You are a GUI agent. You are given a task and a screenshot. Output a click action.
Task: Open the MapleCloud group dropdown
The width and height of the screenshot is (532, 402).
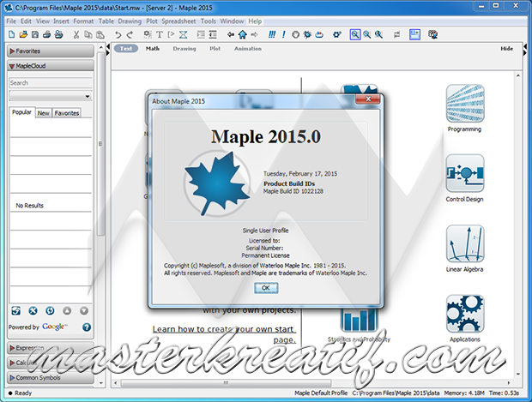[51, 96]
